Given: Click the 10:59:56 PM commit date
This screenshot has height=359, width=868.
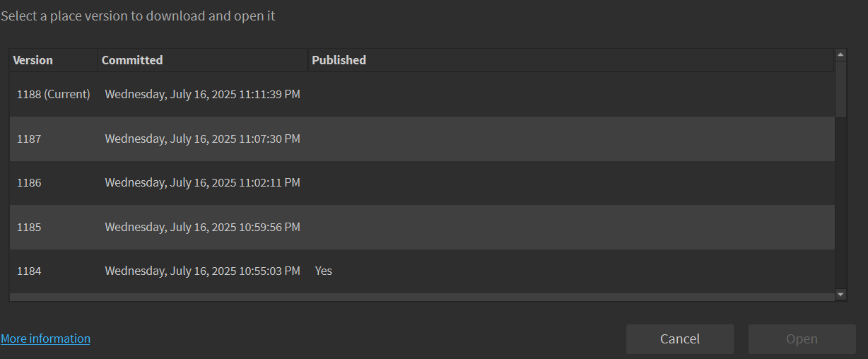Looking at the screenshot, I should coord(202,227).
